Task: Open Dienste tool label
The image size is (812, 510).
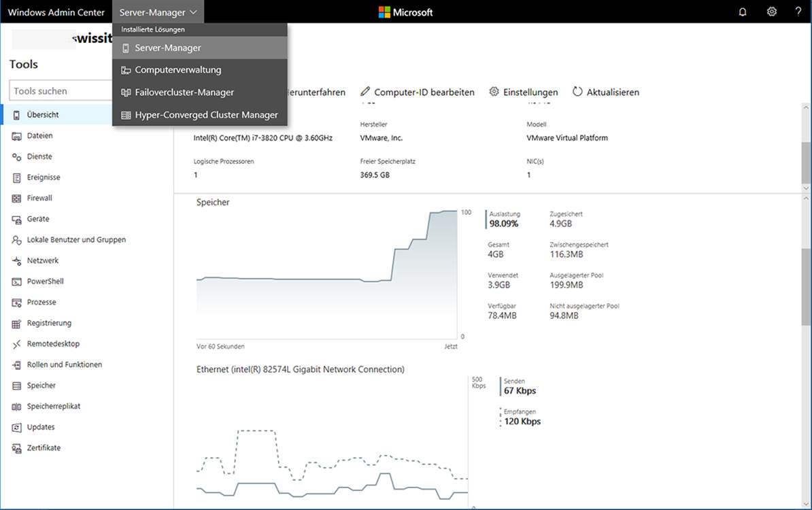Action: (39, 156)
